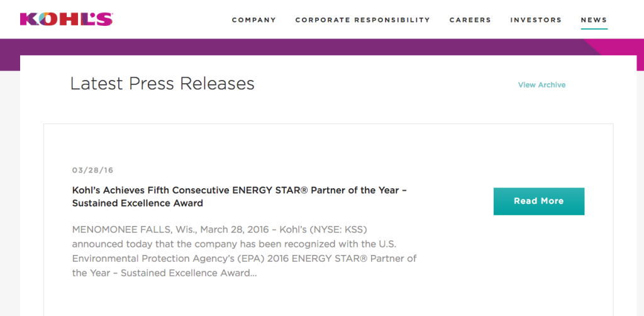This screenshot has height=316, width=644.
Task: Click the Read More button
Action: (539, 201)
